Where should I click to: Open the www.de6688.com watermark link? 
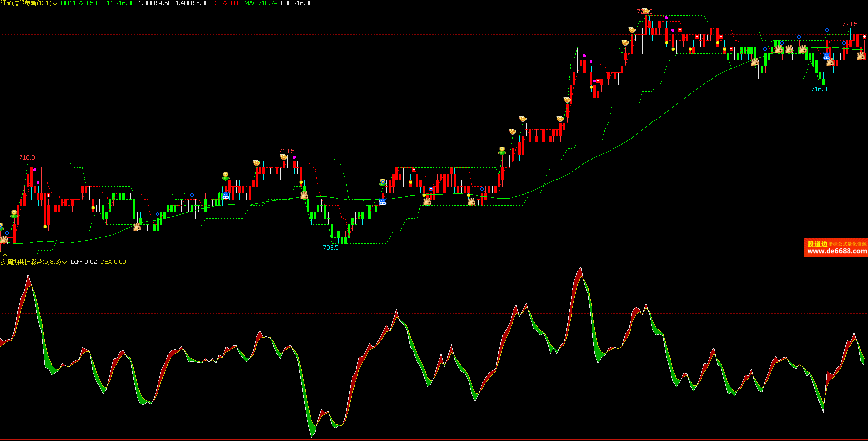837,251
